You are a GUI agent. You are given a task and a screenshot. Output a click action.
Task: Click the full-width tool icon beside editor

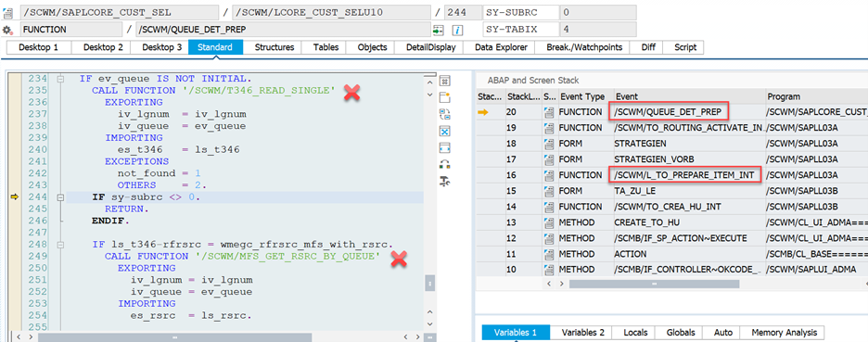[x=444, y=147]
